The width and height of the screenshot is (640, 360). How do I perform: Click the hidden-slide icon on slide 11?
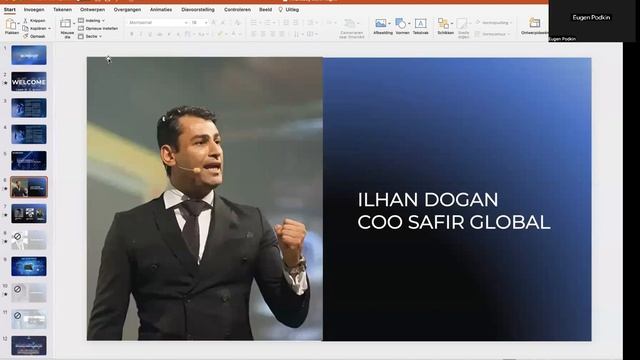pos(18,316)
